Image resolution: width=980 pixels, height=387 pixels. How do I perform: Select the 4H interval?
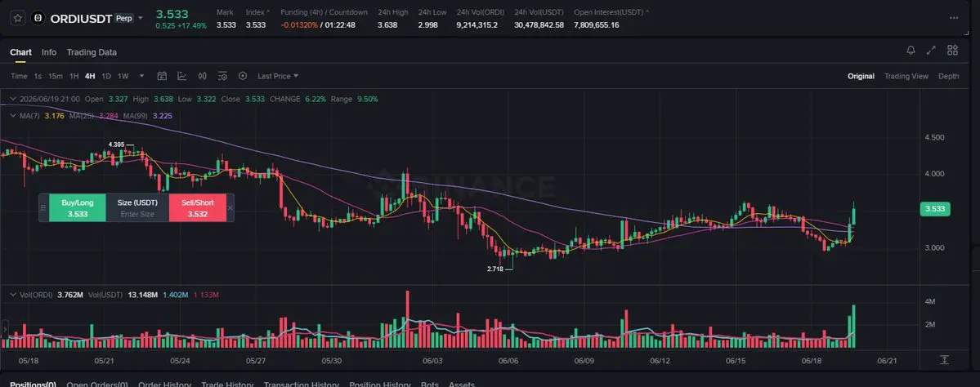[90, 76]
